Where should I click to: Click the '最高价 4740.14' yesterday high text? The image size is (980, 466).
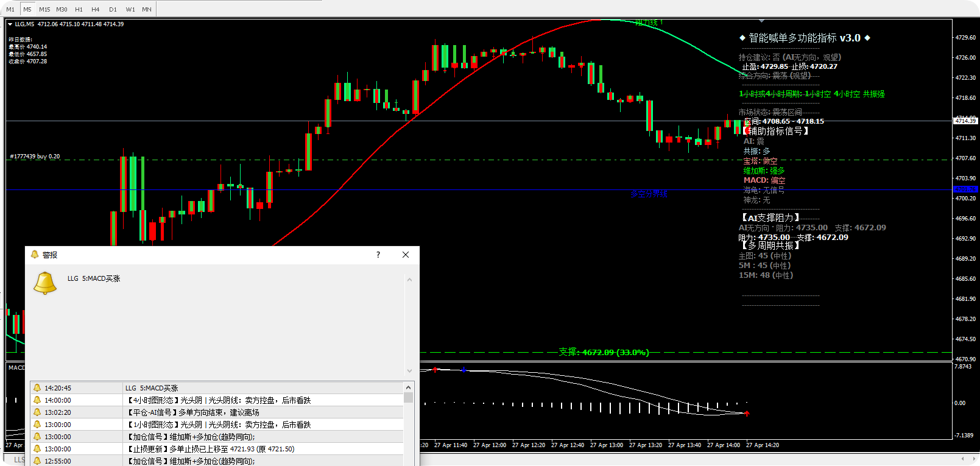(27, 47)
